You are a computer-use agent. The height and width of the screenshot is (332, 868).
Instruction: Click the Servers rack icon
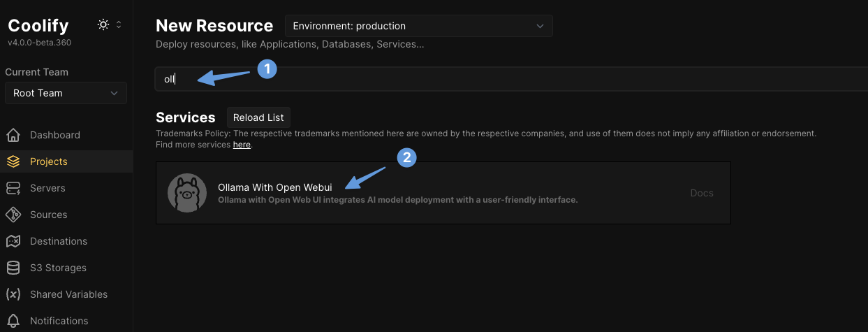pos(13,188)
